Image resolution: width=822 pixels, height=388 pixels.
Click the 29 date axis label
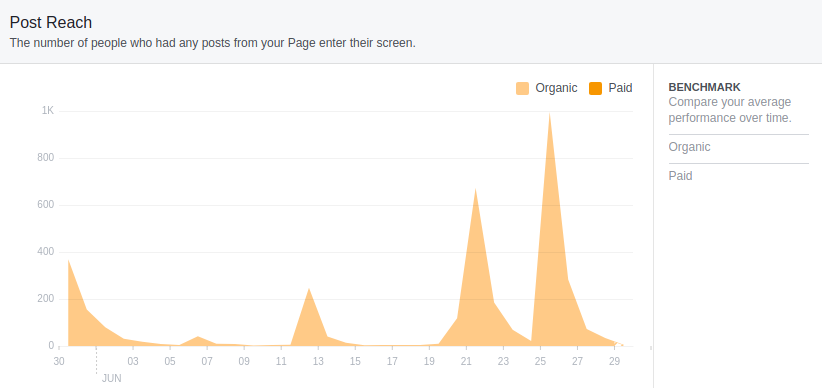coord(614,361)
